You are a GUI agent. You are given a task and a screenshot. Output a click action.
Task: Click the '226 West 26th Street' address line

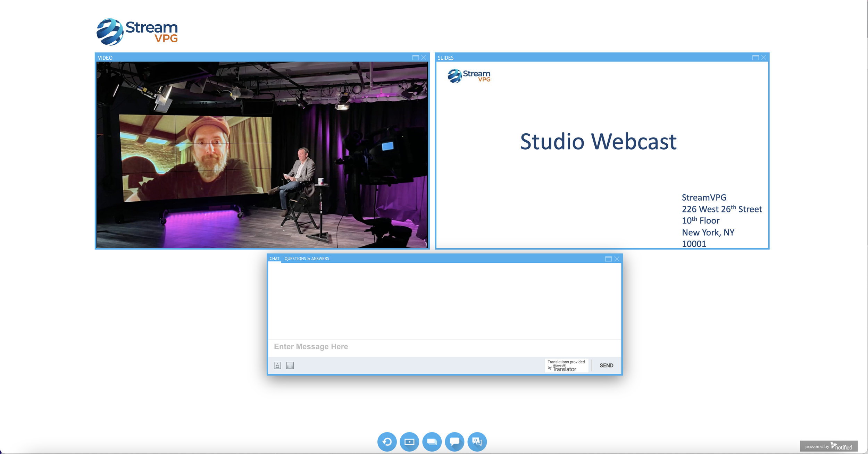[722, 209]
